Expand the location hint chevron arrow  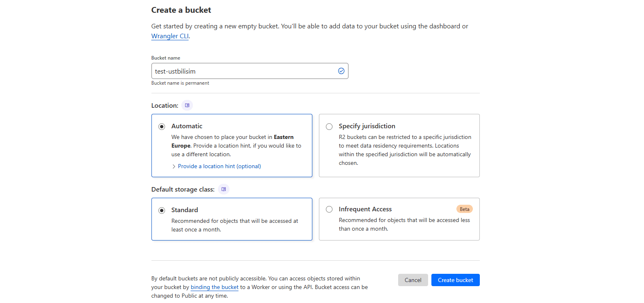[x=174, y=167]
